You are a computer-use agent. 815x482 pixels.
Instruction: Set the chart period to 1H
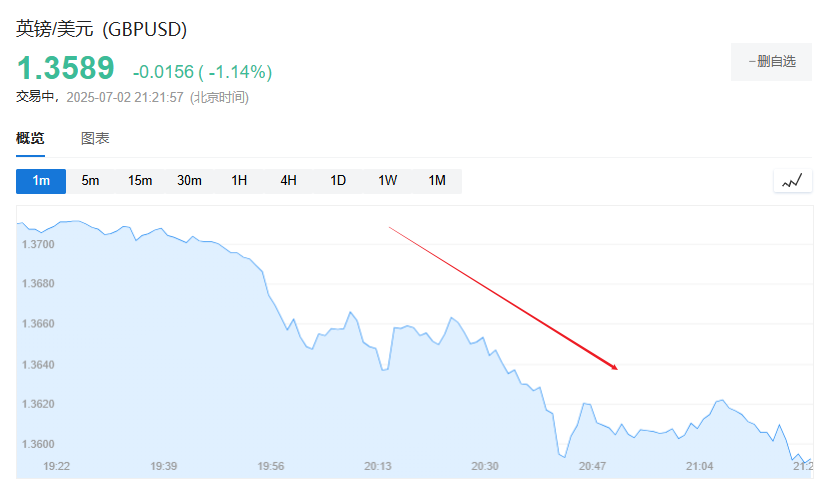[239, 181]
